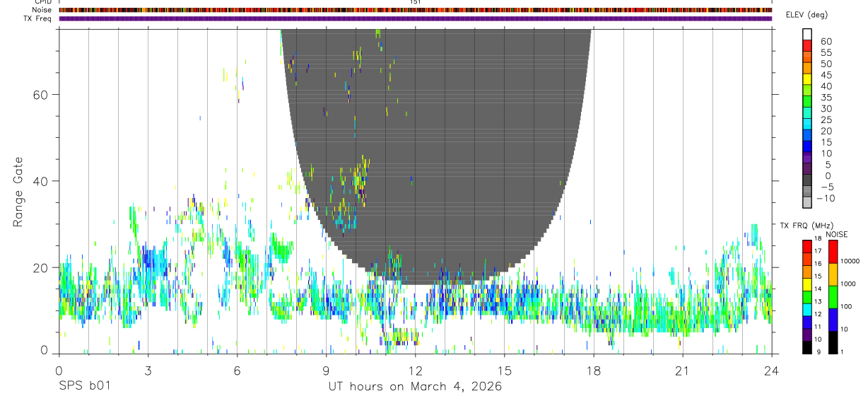The height and width of the screenshot is (401, 868).
Task: Click the green 100–1000 NOISE colorbar segment
Action: coord(833,296)
